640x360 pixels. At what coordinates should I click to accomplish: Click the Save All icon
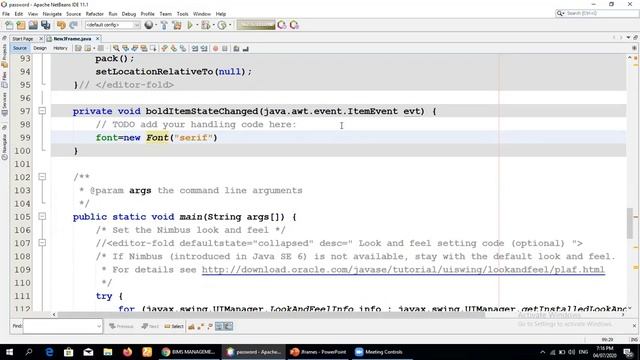pyautogui.click(x=45, y=25)
